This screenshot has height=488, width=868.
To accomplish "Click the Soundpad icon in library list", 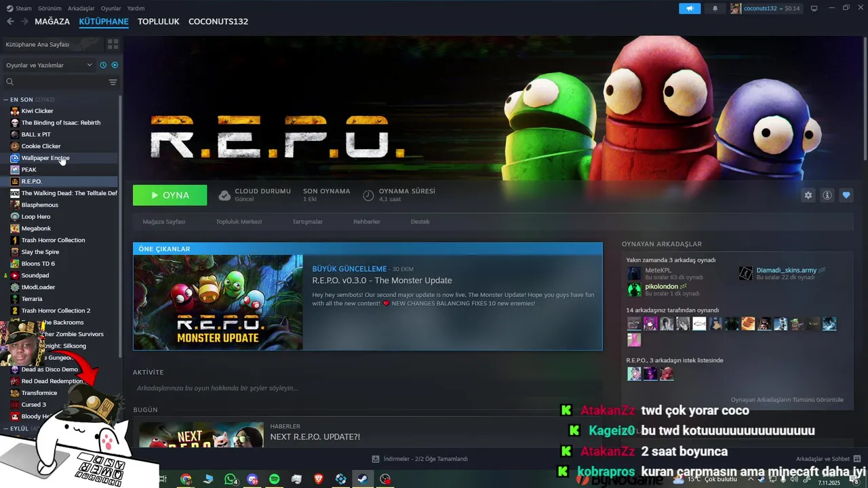I will point(15,276).
